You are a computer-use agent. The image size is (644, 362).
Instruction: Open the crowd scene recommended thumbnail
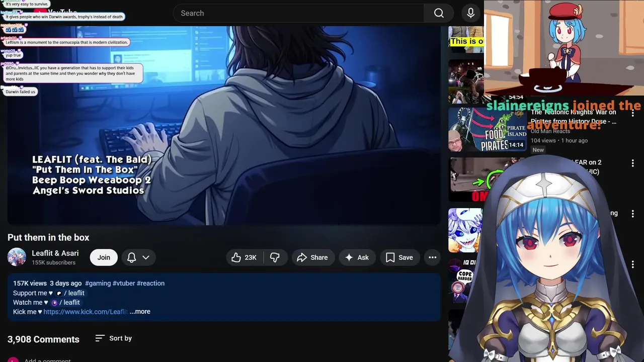coord(466,81)
